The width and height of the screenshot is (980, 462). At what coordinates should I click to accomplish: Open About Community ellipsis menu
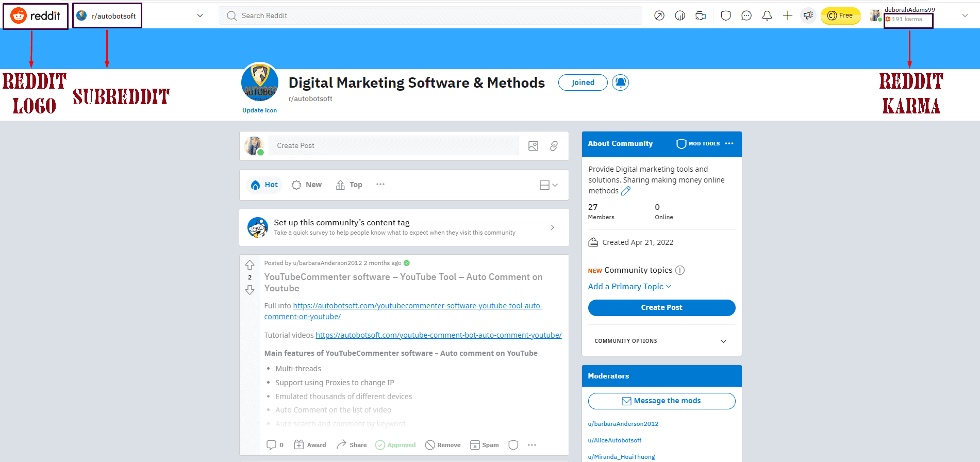pyautogui.click(x=729, y=143)
